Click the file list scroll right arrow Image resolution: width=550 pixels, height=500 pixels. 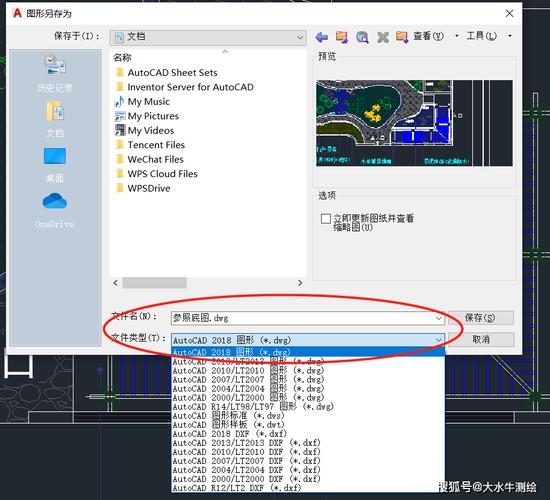pos(300,283)
